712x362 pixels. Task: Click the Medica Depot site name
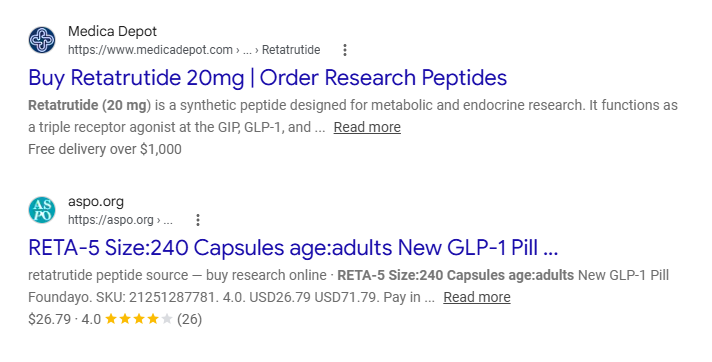click(112, 31)
